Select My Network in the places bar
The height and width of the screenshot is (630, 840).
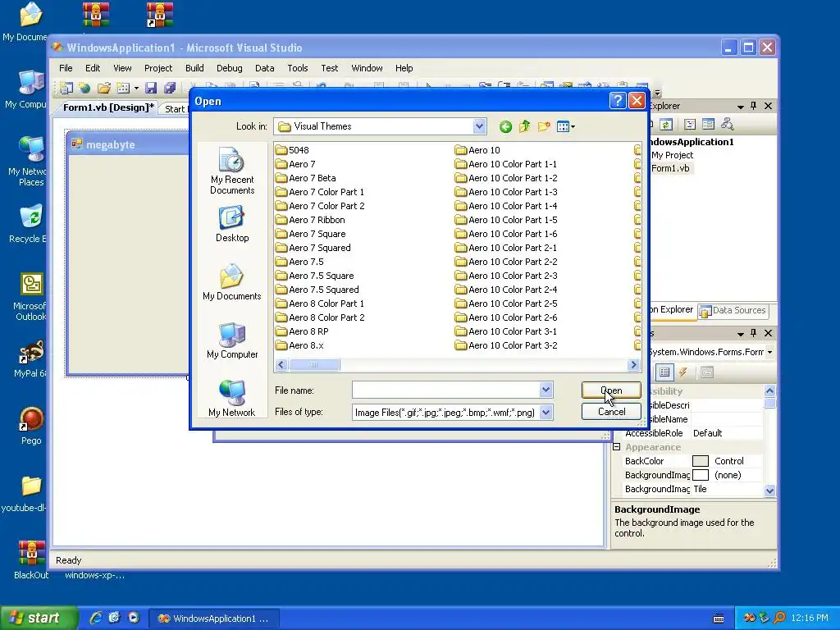pos(232,399)
